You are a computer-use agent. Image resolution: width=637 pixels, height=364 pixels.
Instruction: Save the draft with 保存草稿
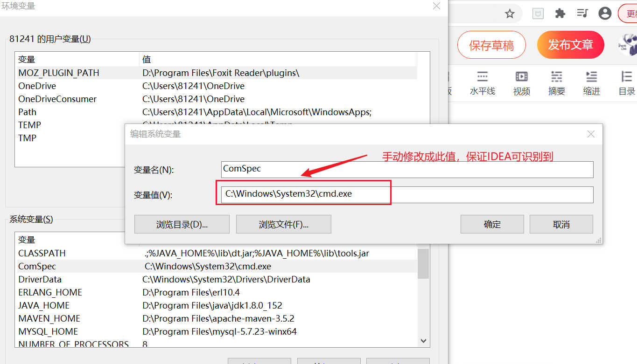click(x=491, y=45)
